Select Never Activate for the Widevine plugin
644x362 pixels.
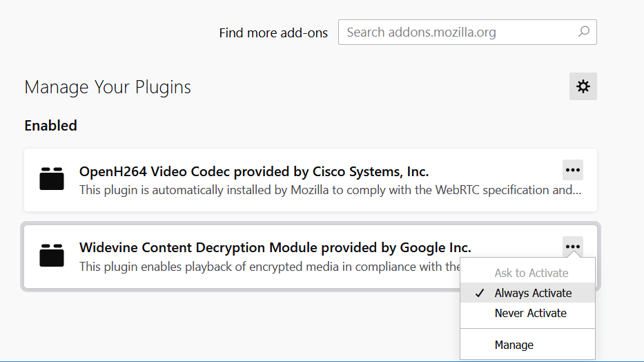530,313
